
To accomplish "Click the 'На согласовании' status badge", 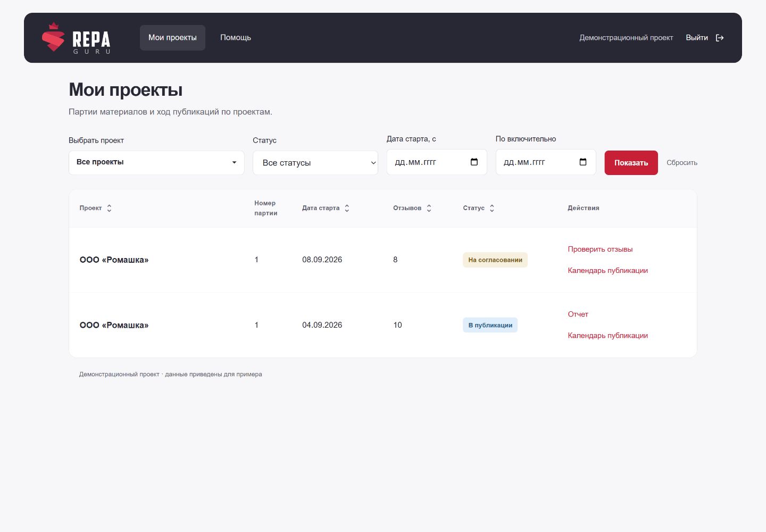I will coord(495,260).
